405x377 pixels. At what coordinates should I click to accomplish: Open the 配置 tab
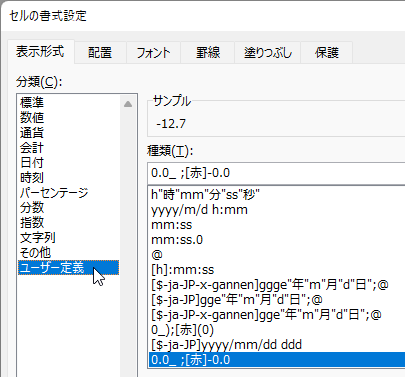coord(100,53)
